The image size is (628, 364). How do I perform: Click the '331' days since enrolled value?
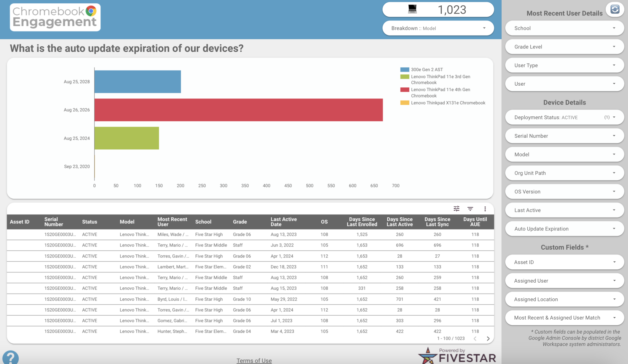[x=362, y=288]
